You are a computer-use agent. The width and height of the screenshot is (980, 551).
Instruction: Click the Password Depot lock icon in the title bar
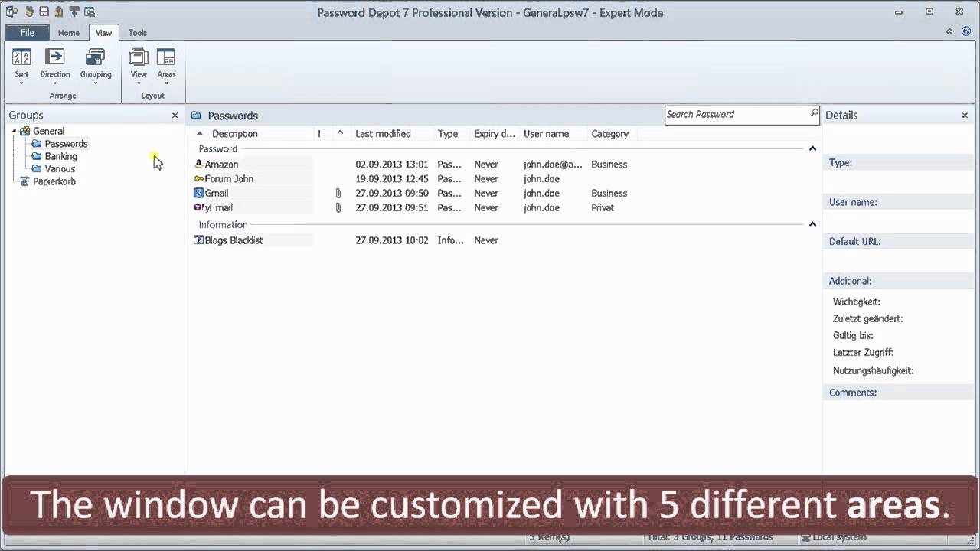11,11
